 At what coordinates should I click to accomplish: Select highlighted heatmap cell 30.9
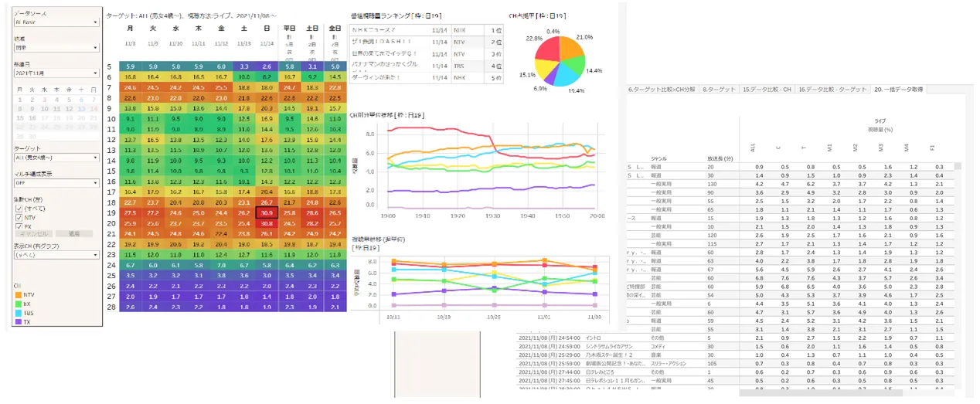click(x=267, y=212)
